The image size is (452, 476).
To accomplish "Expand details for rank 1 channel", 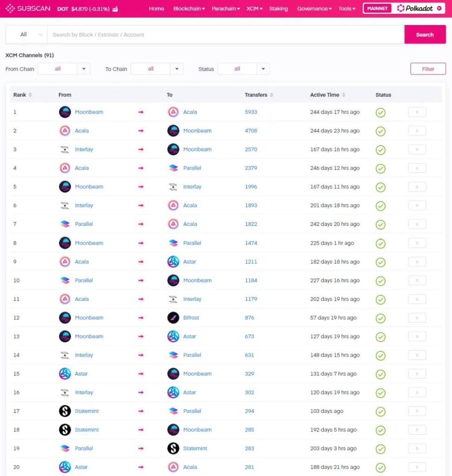I will (x=417, y=112).
